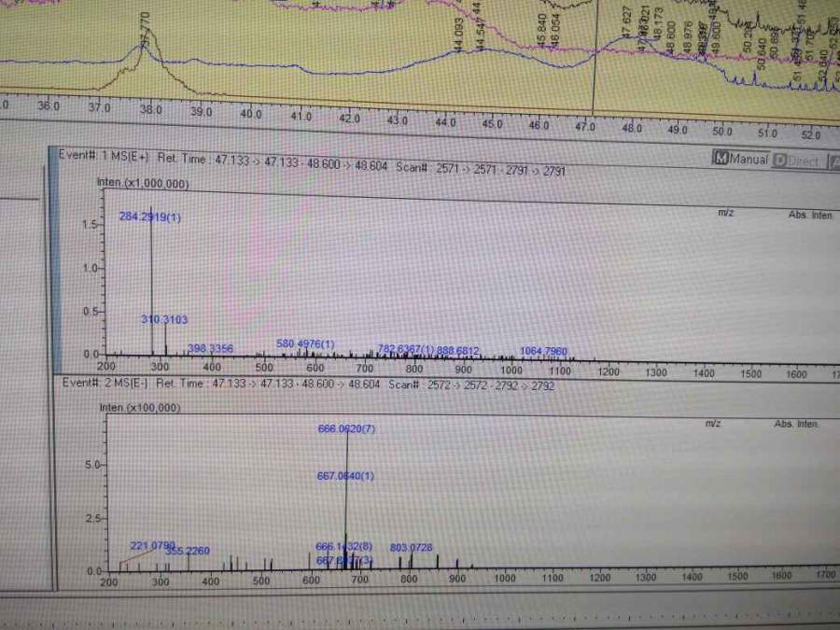Click the m/z label in Event 2 spectrum
The height and width of the screenshot is (630, 840).
tap(713, 423)
